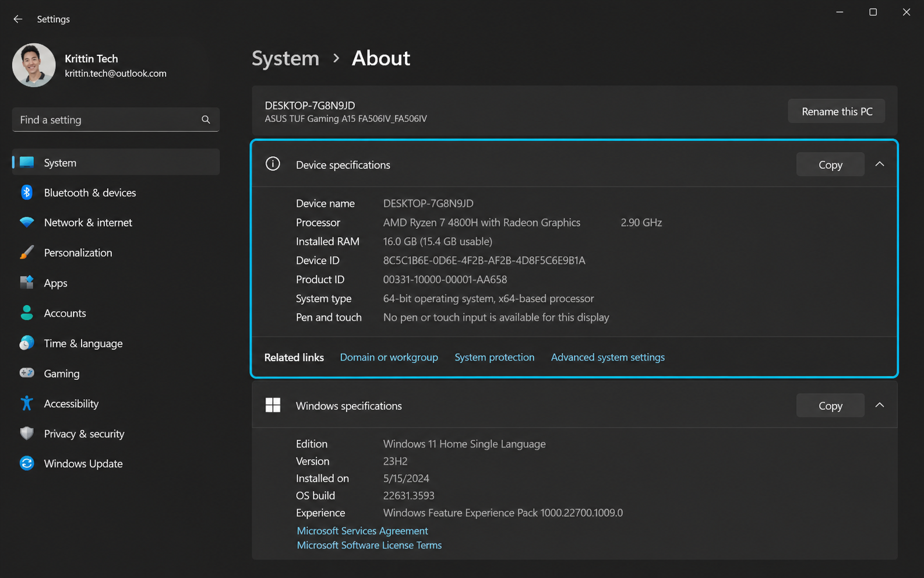
Task: Open Accessibility settings
Action: click(x=116, y=403)
